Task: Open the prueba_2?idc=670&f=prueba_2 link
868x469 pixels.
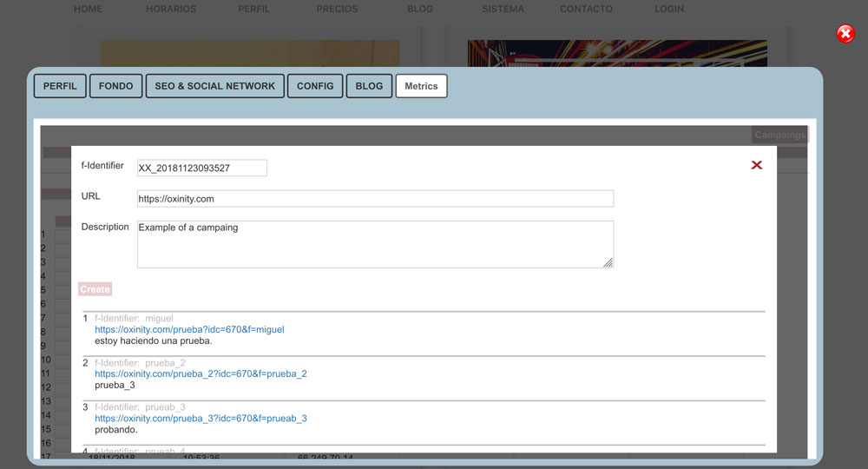Action: [x=201, y=373]
